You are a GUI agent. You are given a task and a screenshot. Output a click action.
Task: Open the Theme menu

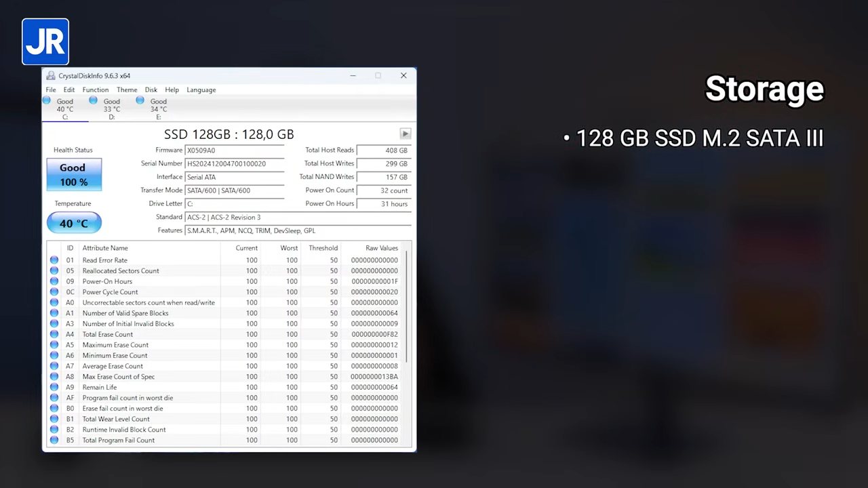pos(127,89)
